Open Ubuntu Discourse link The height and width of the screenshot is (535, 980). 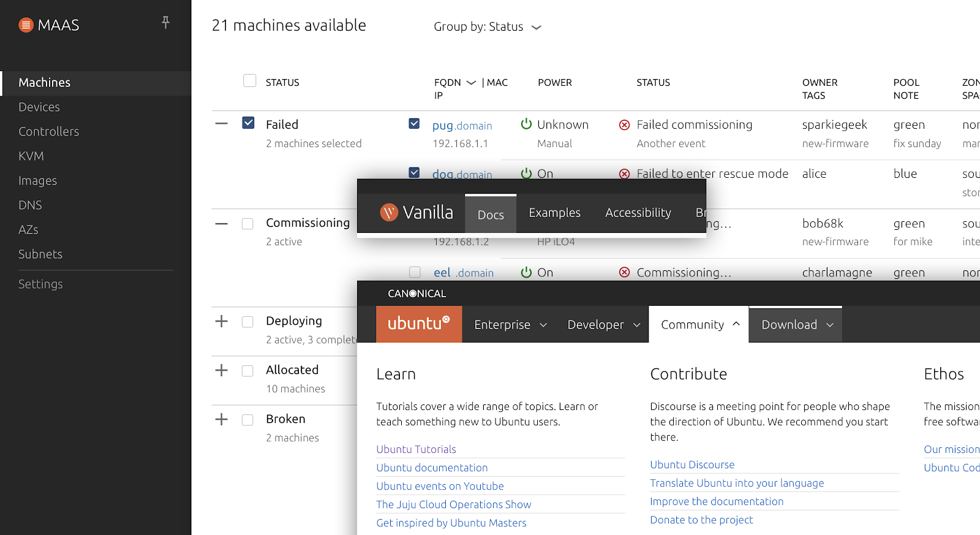tap(692, 465)
